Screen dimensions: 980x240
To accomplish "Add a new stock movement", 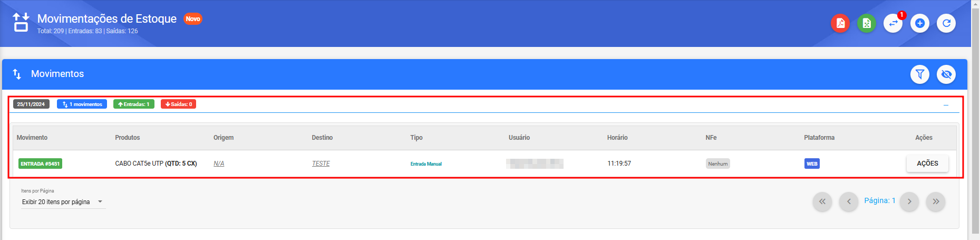I will click(x=920, y=23).
